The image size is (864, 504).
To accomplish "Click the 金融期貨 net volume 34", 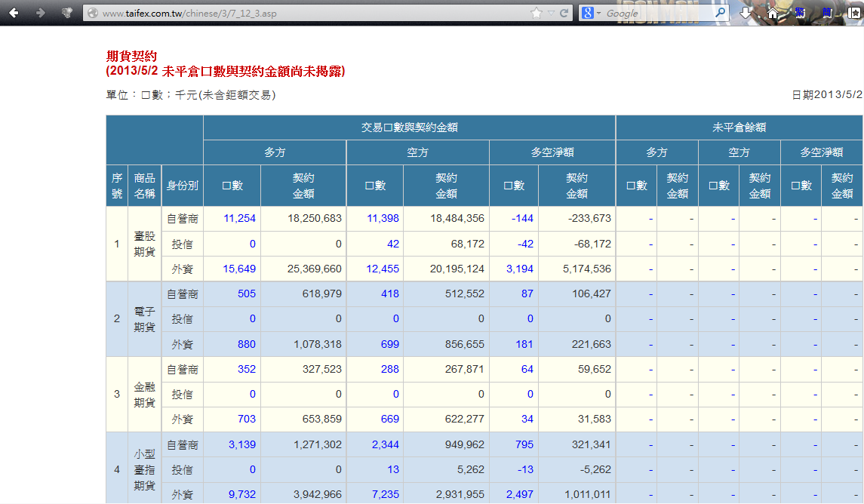I will (x=527, y=419).
